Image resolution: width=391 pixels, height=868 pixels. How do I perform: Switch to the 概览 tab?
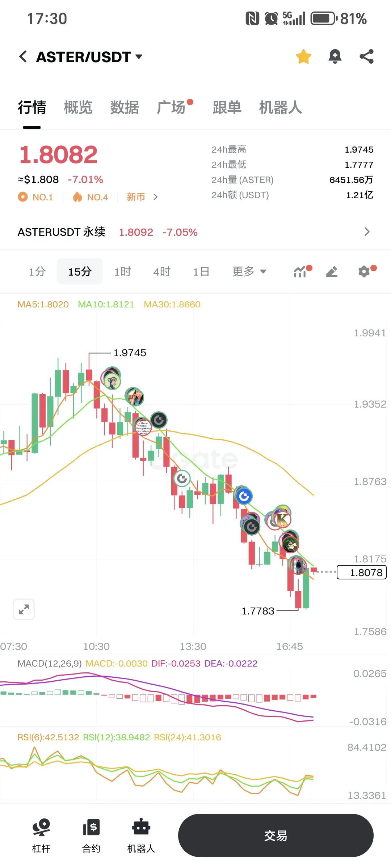point(78,107)
